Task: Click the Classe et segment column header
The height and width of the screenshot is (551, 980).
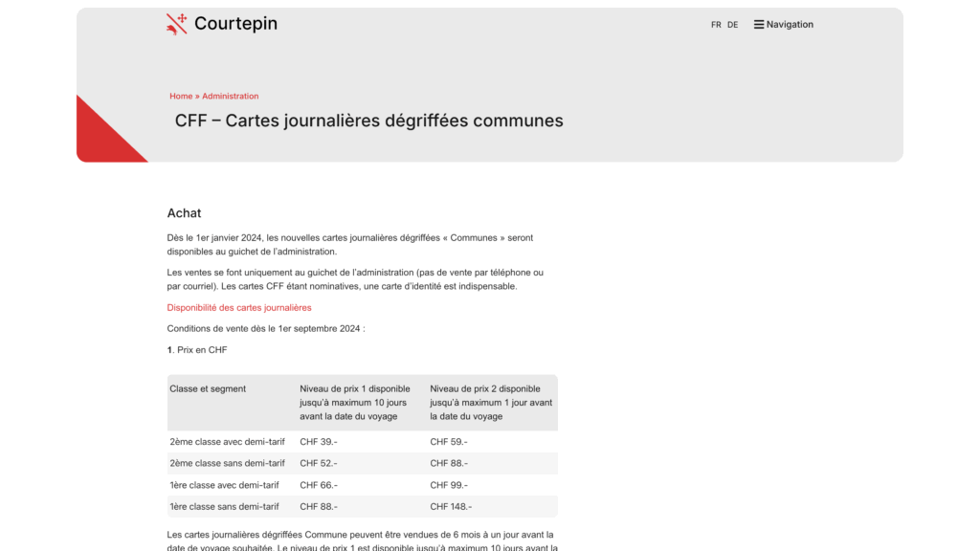Action: click(208, 388)
